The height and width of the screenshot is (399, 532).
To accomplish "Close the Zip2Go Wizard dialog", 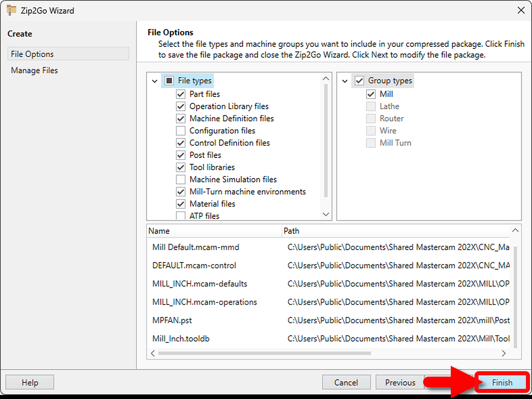I will click(x=521, y=10).
